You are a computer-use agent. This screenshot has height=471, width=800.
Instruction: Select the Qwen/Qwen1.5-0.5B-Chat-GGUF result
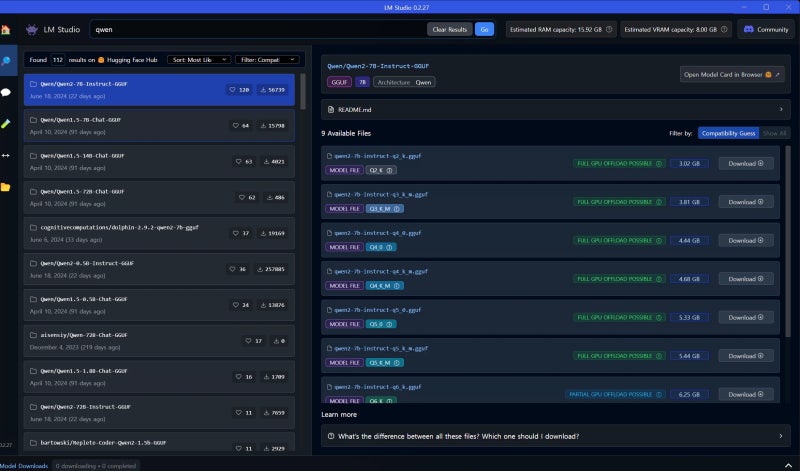tap(159, 305)
